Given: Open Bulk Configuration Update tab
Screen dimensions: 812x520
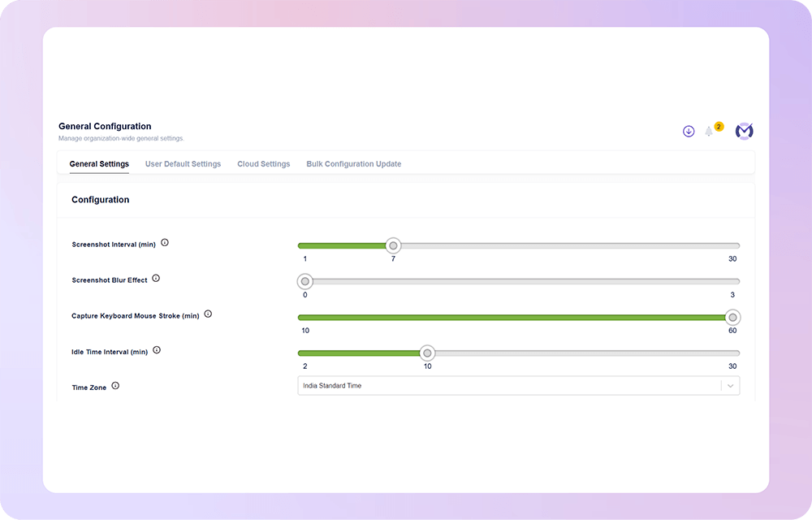Looking at the screenshot, I should pyautogui.click(x=354, y=163).
